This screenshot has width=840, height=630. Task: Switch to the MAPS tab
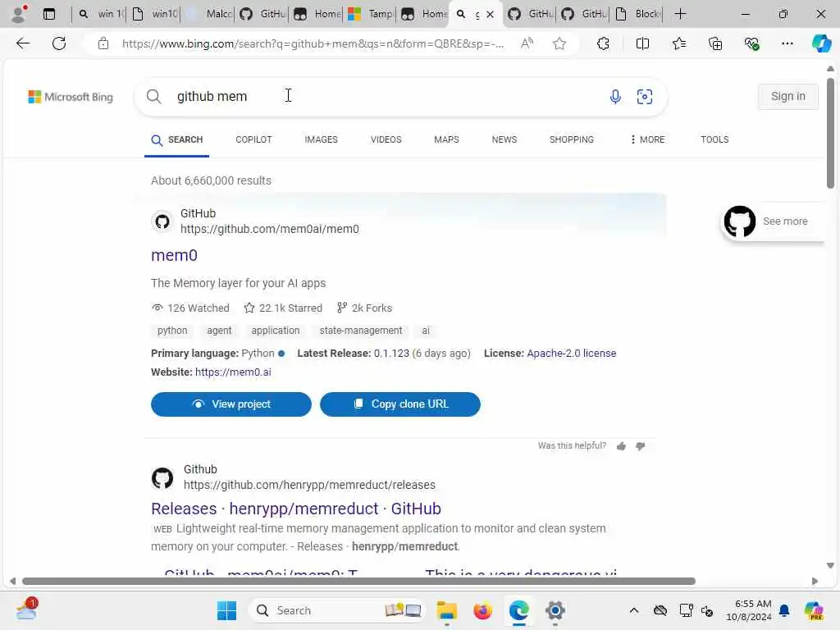coord(446,139)
